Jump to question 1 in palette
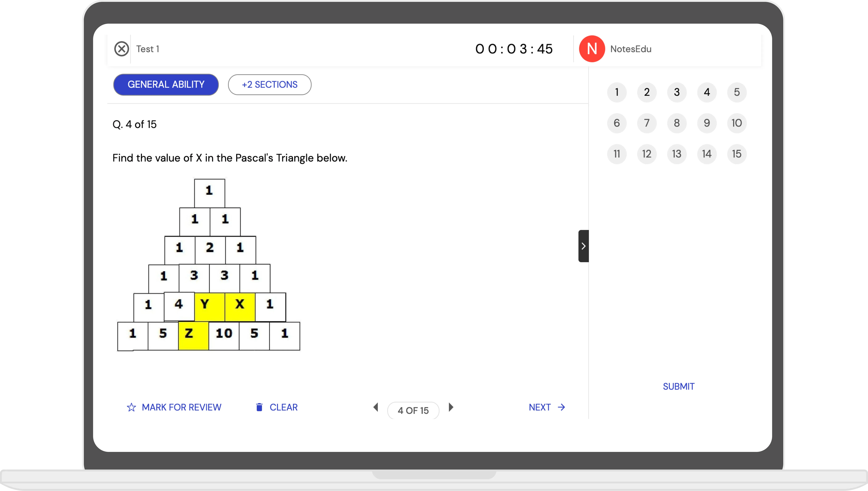 pyautogui.click(x=617, y=92)
